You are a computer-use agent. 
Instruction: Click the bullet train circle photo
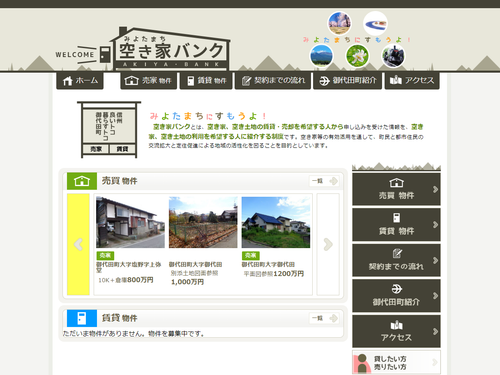(375, 23)
